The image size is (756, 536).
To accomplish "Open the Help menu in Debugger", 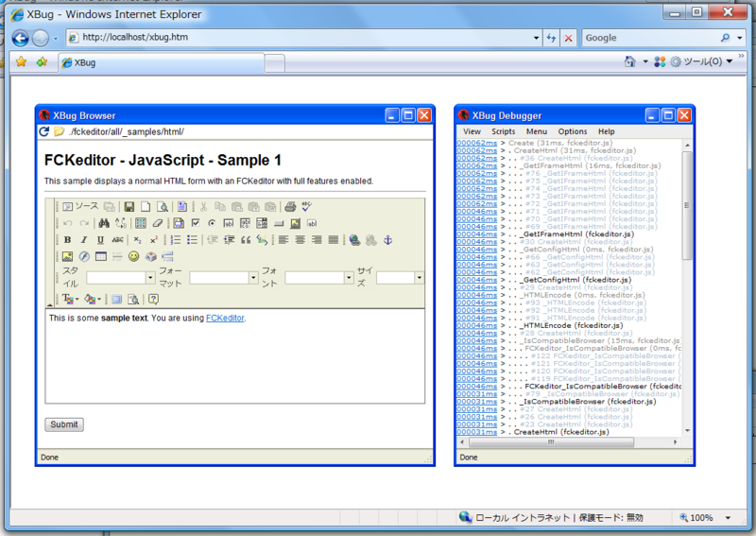I will pyautogui.click(x=607, y=131).
